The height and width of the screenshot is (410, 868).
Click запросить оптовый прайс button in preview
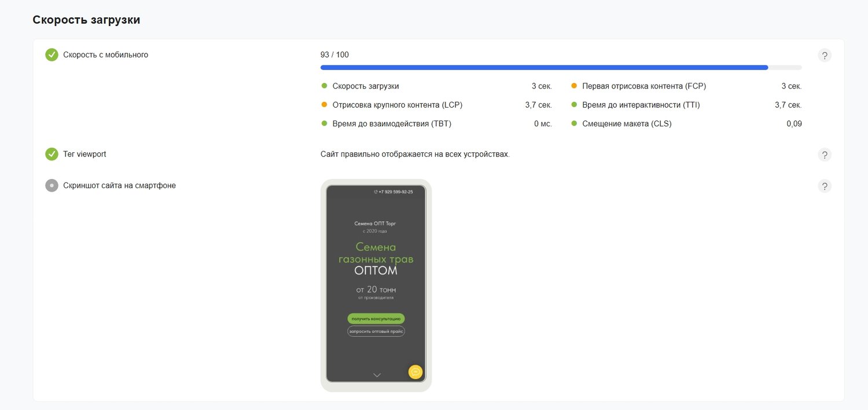[376, 331]
